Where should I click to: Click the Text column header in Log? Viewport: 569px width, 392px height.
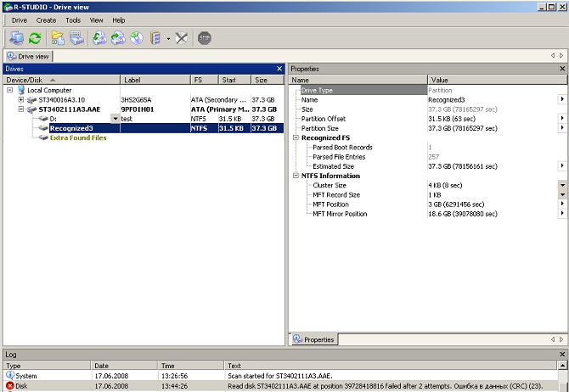coord(390,366)
